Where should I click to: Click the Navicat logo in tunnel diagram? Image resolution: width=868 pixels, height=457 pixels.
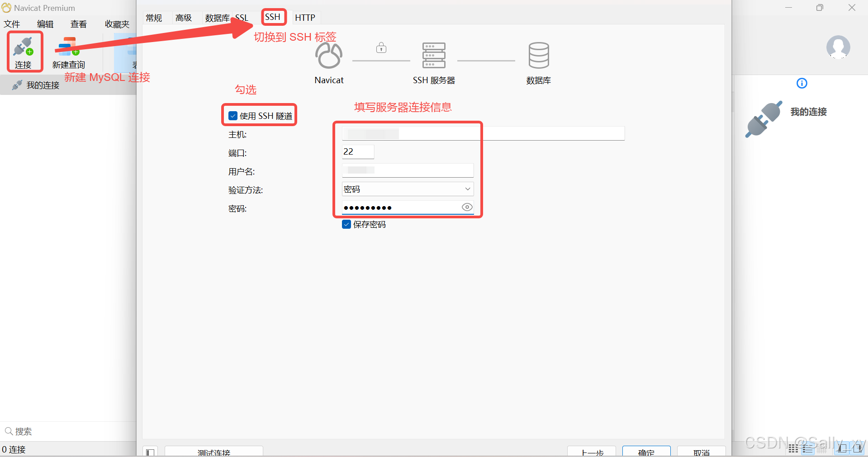(x=329, y=55)
